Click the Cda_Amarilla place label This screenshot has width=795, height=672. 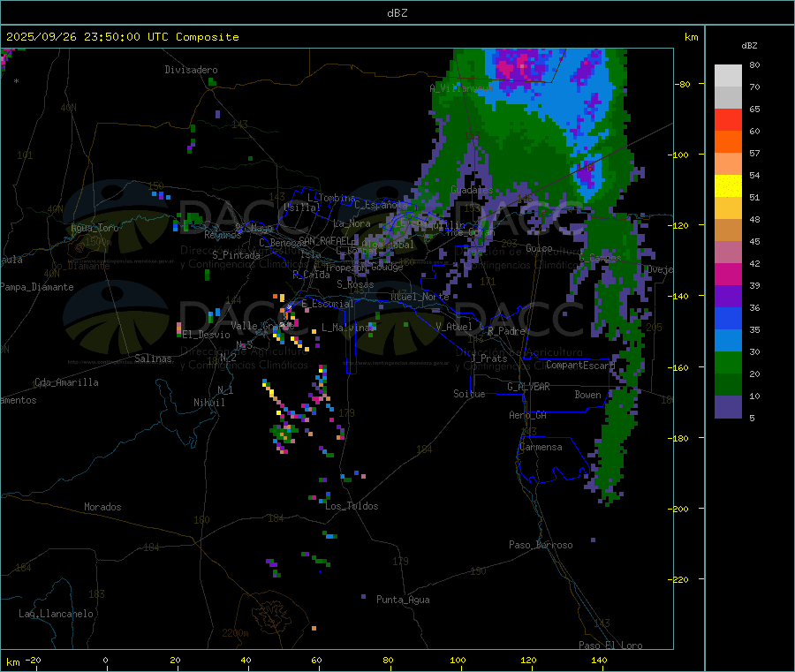[66, 382]
